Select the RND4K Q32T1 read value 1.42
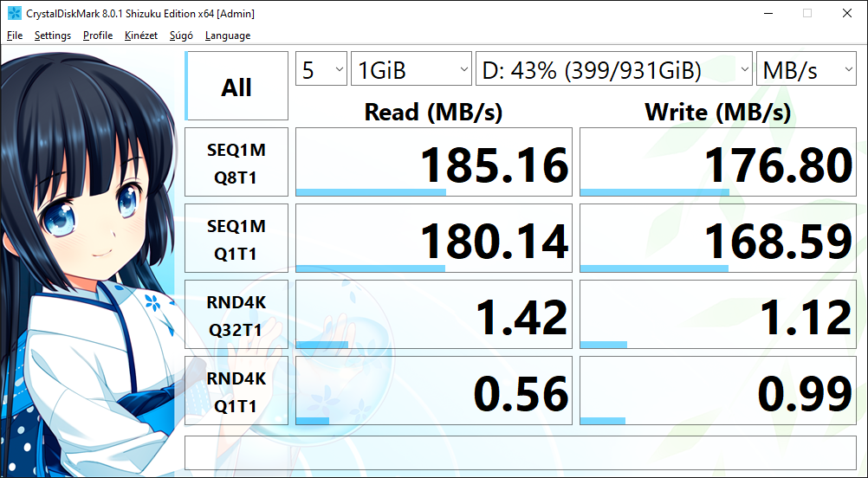Image resolution: width=868 pixels, height=478 pixels. (433, 315)
